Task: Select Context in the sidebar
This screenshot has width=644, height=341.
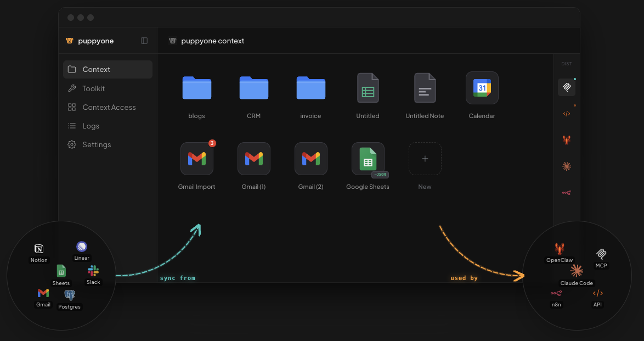Action: [108, 70]
